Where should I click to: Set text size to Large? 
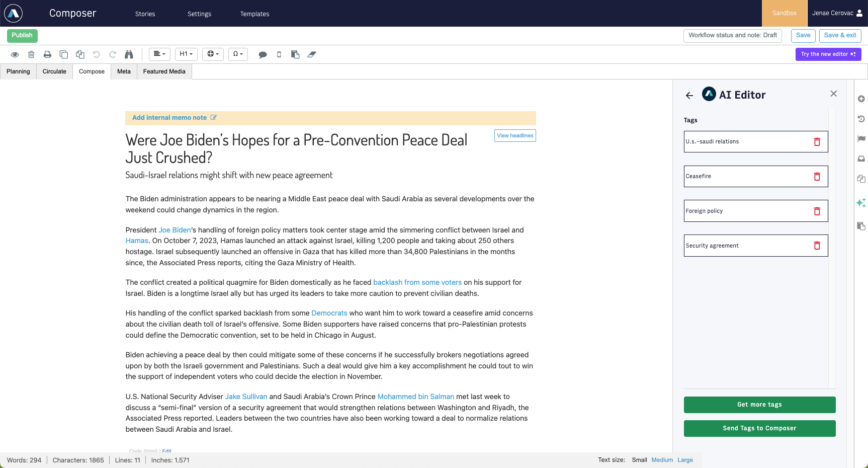685,460
